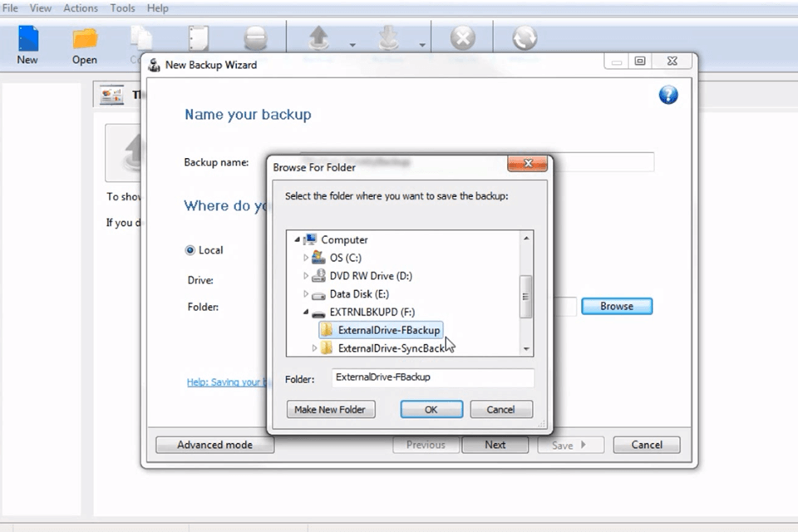Select the ExternalDrive-FBackup folder icon
The height and width of the screenshot is (532, 798).
[x=327, y=330]
